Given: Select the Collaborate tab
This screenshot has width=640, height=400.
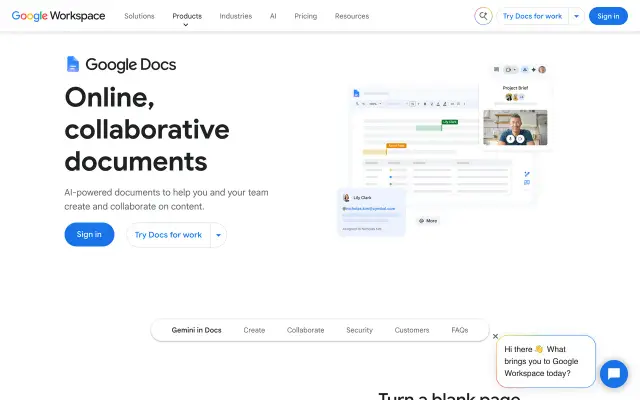Looking at the screenshot, I should click(305, 330).
